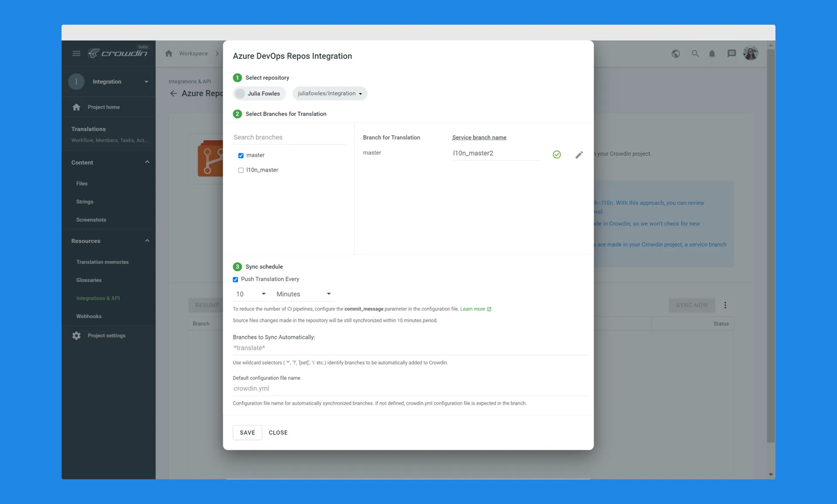Open Project home in sidebar
The image size is (837, 504).
click(103, 107)
